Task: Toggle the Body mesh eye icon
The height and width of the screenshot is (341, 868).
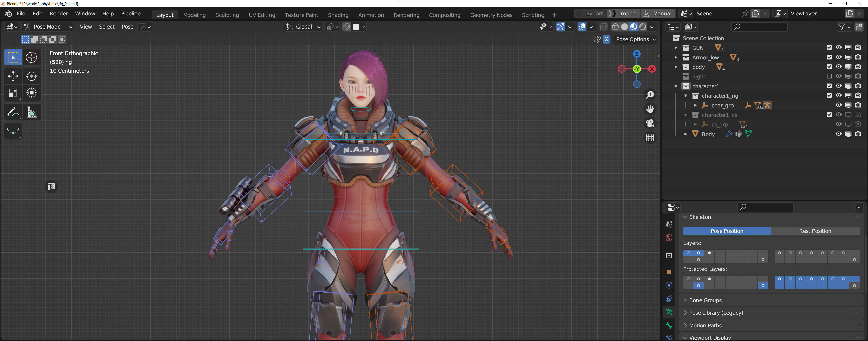Action: click(x=839, y=134)
